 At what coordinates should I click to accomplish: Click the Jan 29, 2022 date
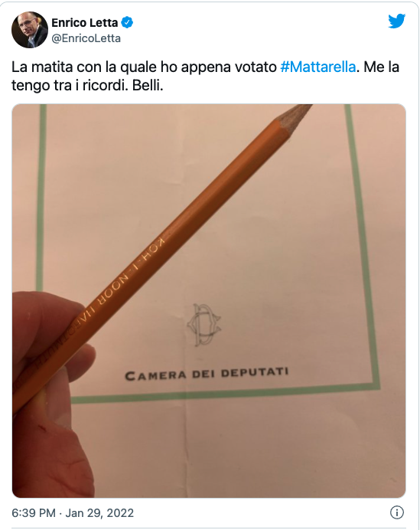click(99, 512)
